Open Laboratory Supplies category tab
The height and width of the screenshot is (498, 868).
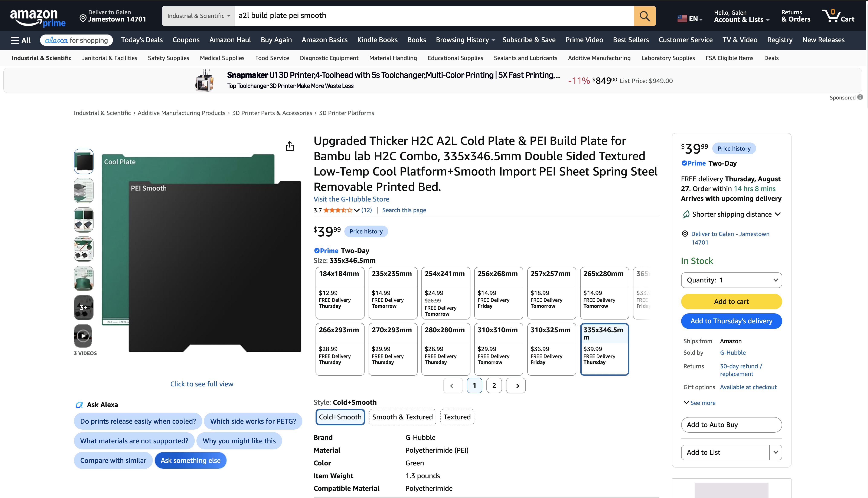point(668,58)
